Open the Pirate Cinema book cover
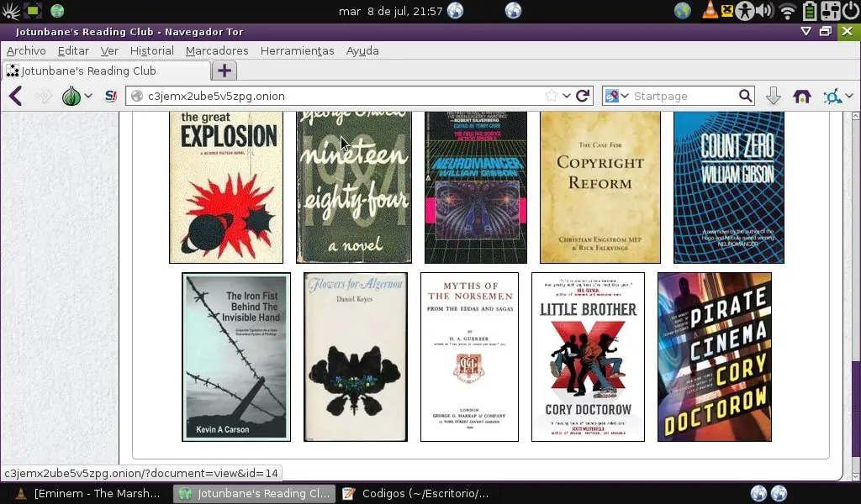This screenshot has width=861, height=504. tap(715, 357)
